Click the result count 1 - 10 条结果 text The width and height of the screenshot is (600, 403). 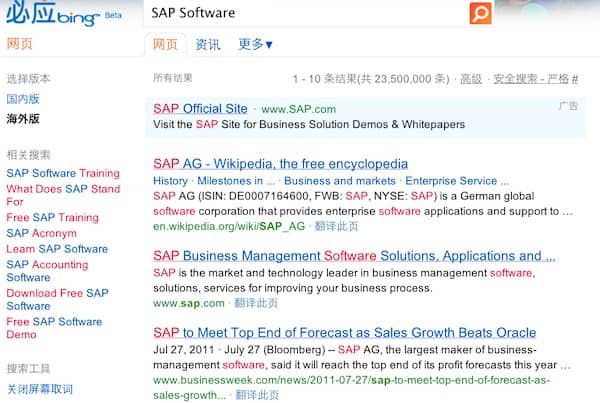(x=371, y=79)
